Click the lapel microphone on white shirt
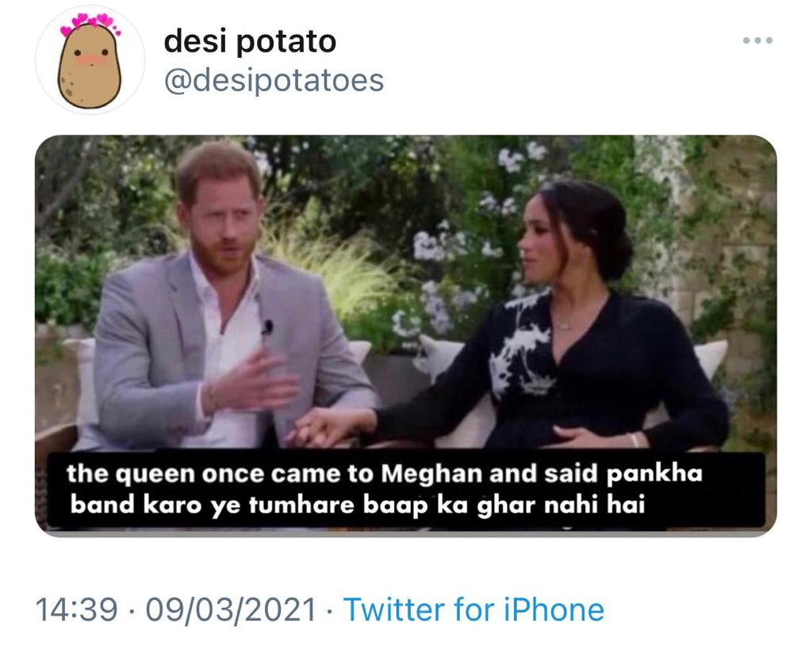Viewport: 812px width, 646px height. point(267,327)
